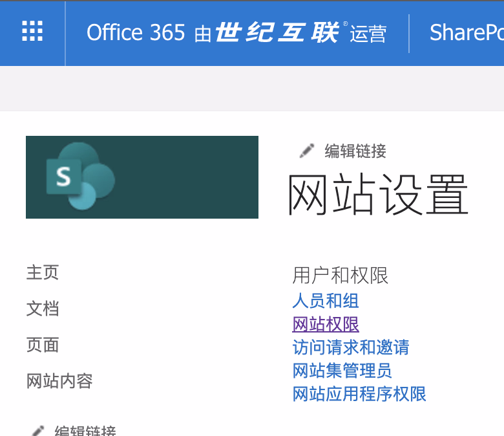The width and height of the screenshot is (504, 436).
Task: Click the pencil icon below the left navigation
Action: pyautogui.click(x=38, y=430)
